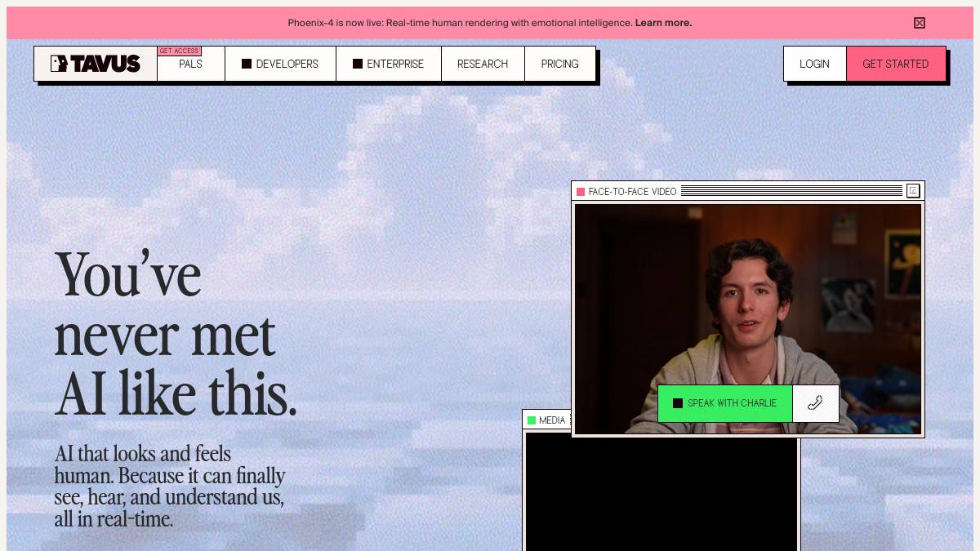
Task: Click the Face-to-Face Video window resize icon
Action: (913, 191)
